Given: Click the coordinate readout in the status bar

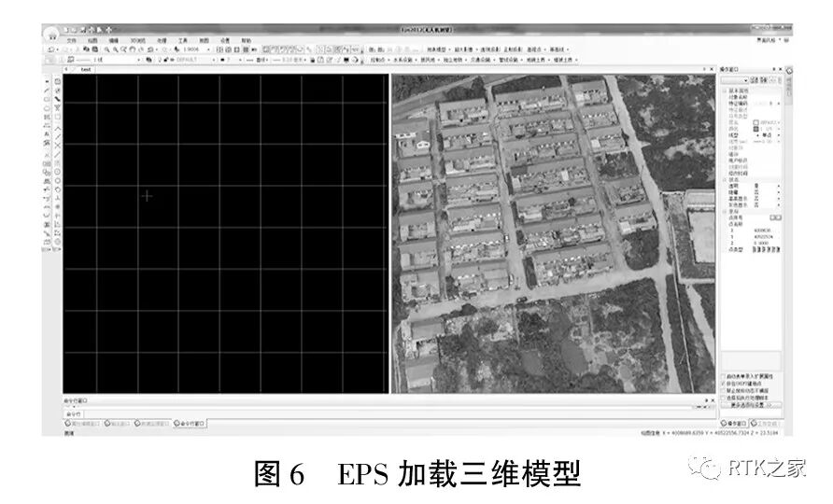Looking at the screenshot, I should [710, 433].
